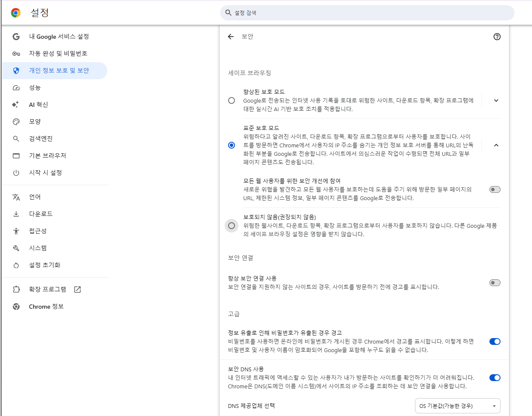This screenshot has height=416, width=532.
Task: Focus the 설정 검색 input field
Action: coord(367,13)
